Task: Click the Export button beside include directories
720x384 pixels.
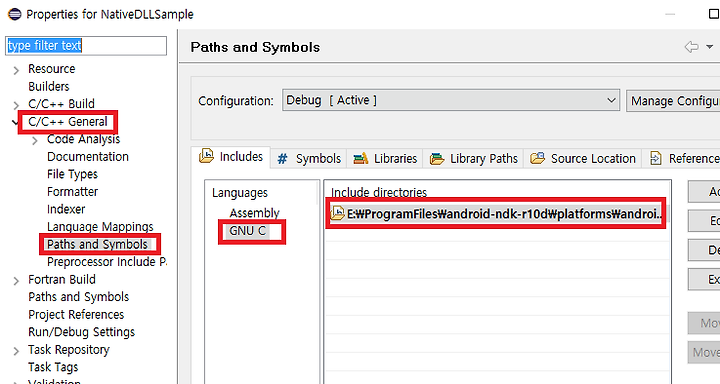Action: point(704,279)
